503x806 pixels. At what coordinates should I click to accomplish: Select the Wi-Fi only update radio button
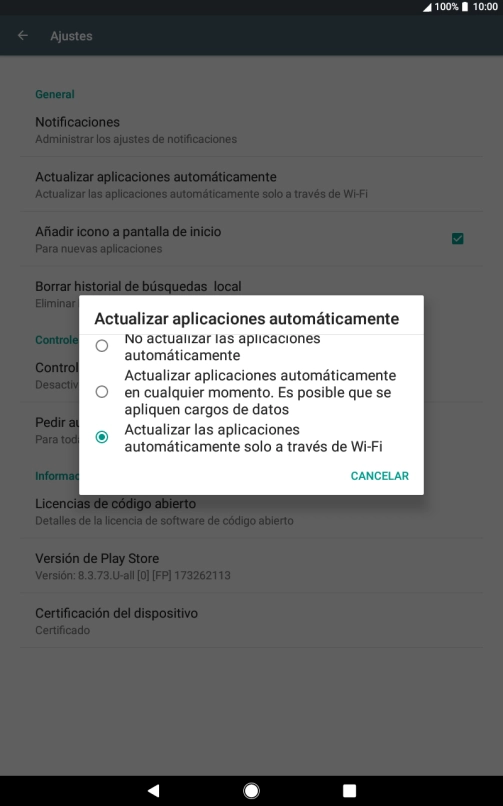point(102,437)
